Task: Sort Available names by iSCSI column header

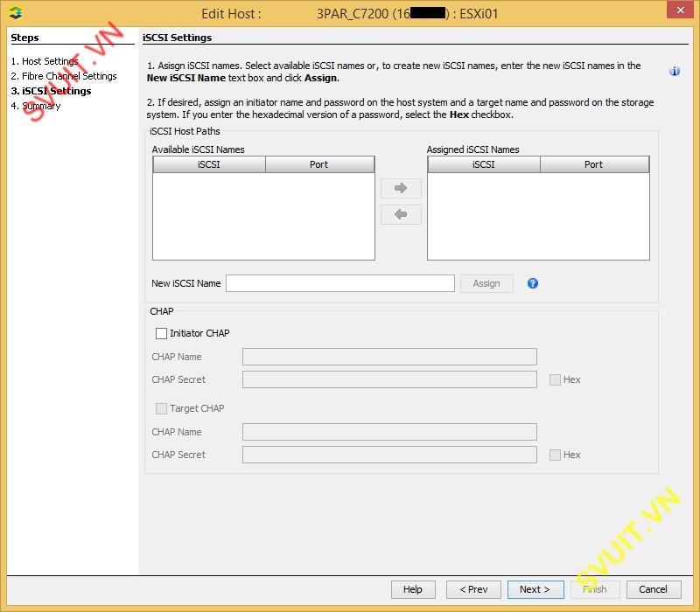Action: point(209,164)
